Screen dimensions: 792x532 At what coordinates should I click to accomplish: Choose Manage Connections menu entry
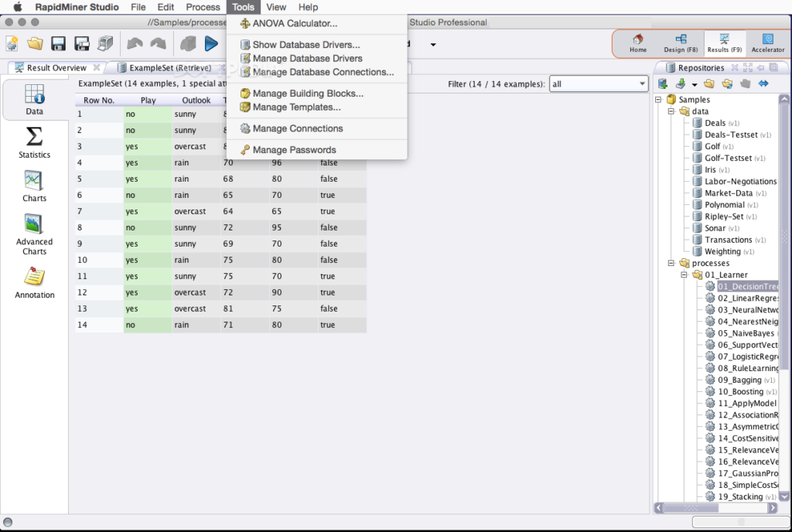click(316, 128)
